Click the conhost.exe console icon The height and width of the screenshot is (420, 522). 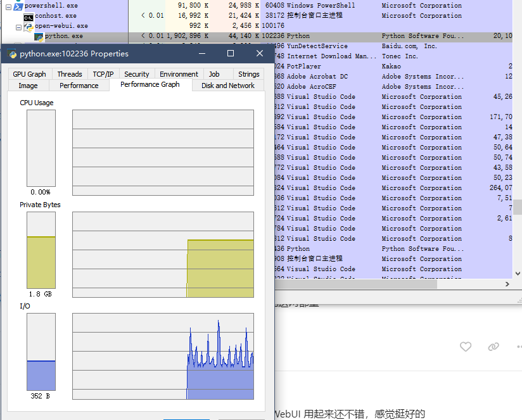(29, 17)
